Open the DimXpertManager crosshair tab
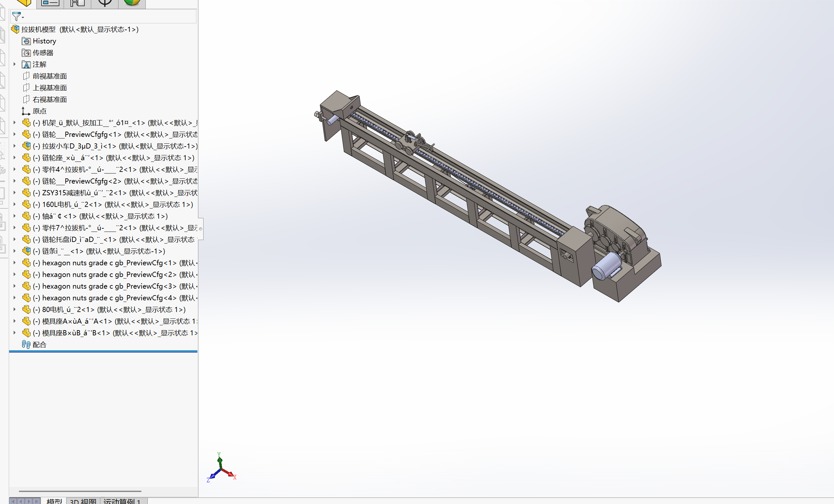 [x=105, y=3]
